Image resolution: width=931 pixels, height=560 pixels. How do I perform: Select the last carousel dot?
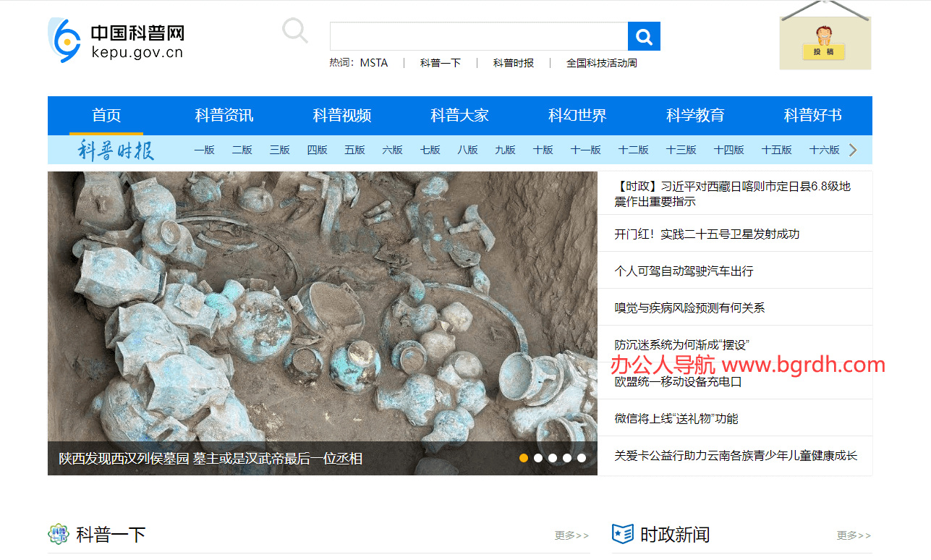click(x=582, y=458)
